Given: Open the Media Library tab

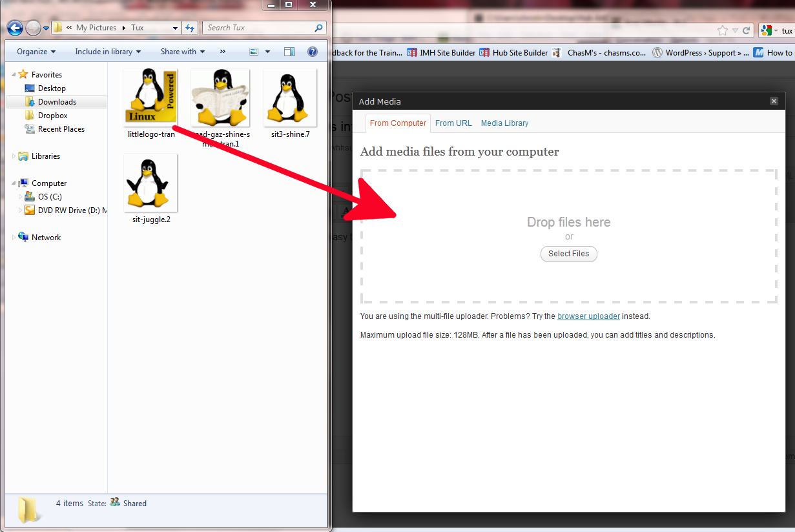Looking at the screenshot, I should click(x=504, y=123).
